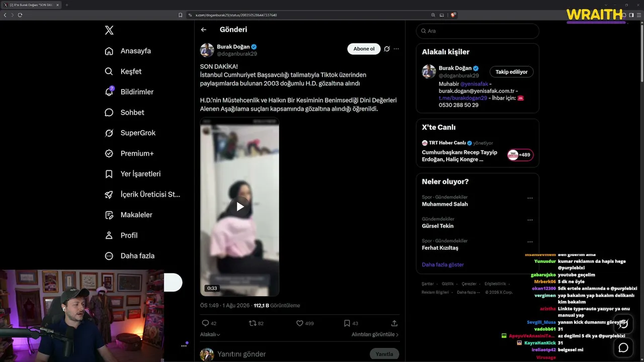644x362 pixels.
Task: Expand the Alakalı reply sort dropdown
Action: click(210, 334)
